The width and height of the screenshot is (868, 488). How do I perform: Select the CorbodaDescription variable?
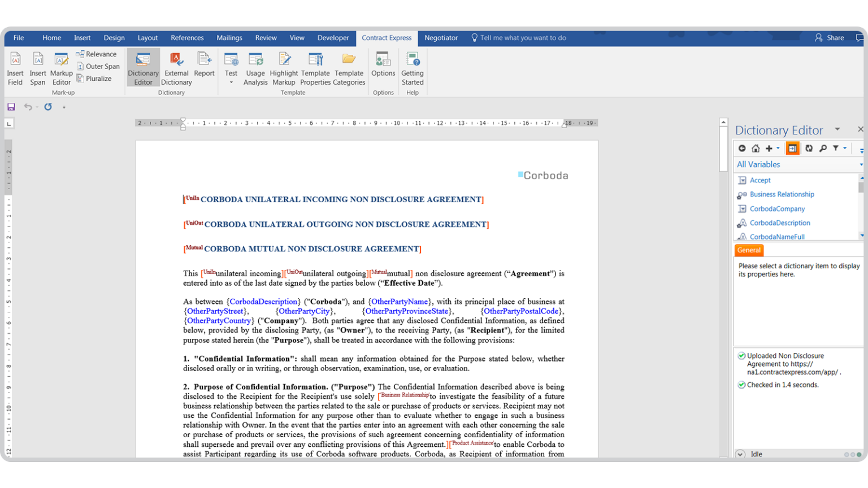(x=780, y=223)
